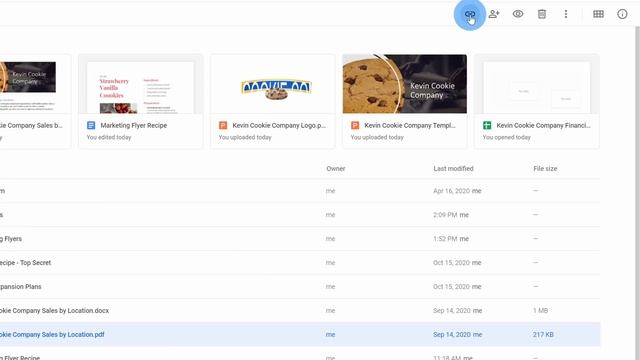Viewport: 640px width, 360px height.
Task: Select the row modified Apr 16, 2020
Action: 300,191
